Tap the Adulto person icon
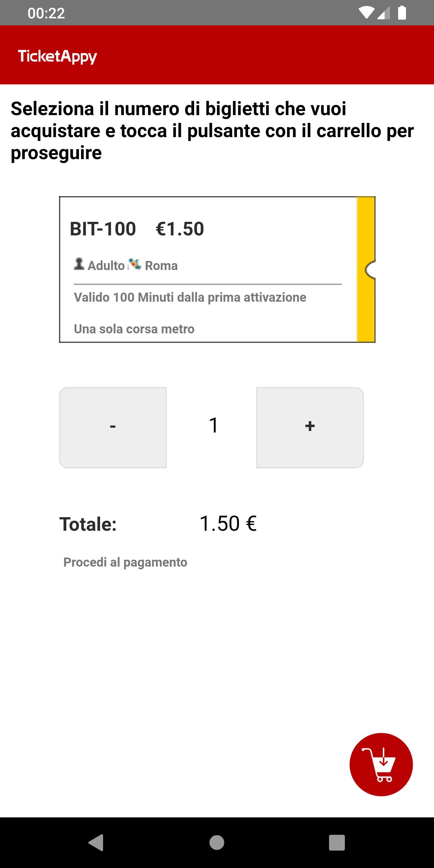The width and height of the screenshot is (434, 868). point(79,264)
